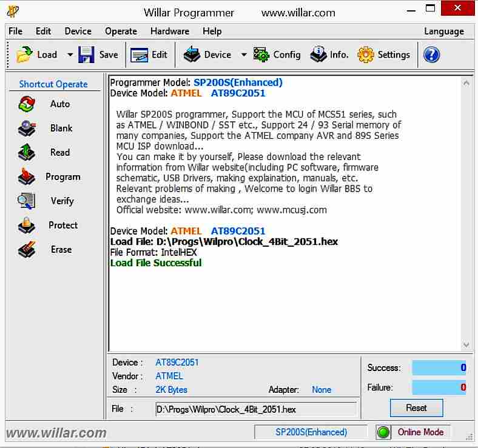Screen dimensions: 478x448
Task: Click the green Online Mode indicator
Action: (x=383, y=432)
